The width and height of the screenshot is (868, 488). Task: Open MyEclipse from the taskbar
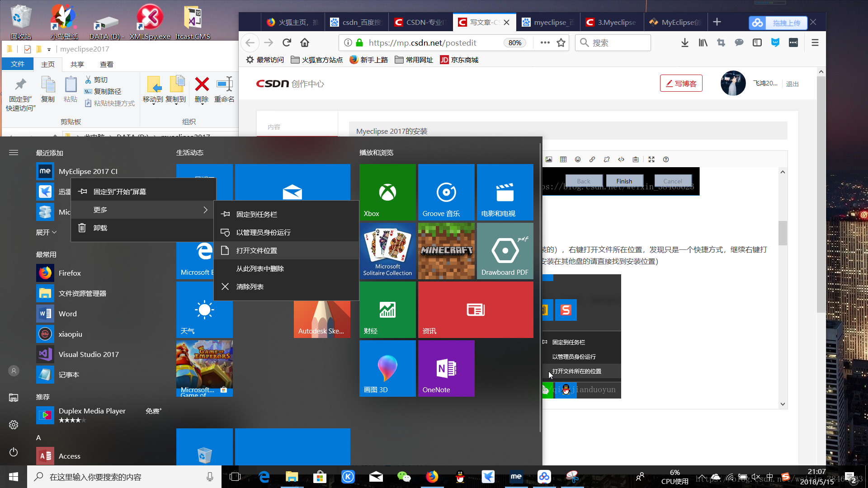coord(516,477)
